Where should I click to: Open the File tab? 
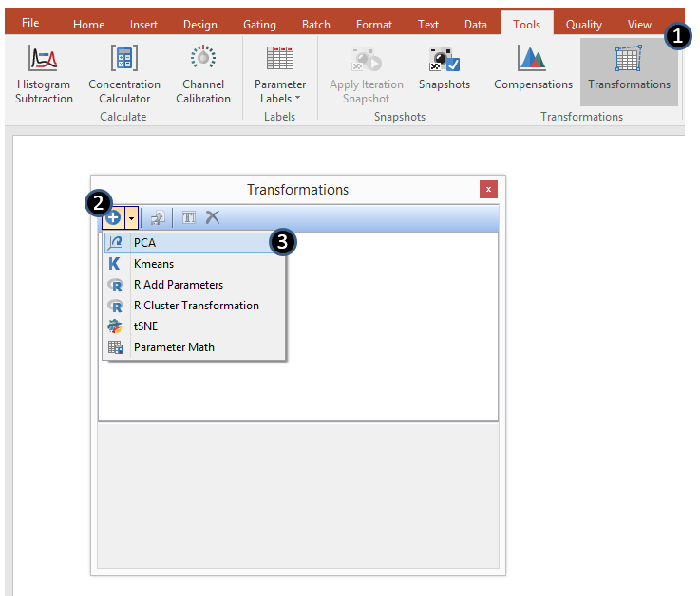pos(30,23)
